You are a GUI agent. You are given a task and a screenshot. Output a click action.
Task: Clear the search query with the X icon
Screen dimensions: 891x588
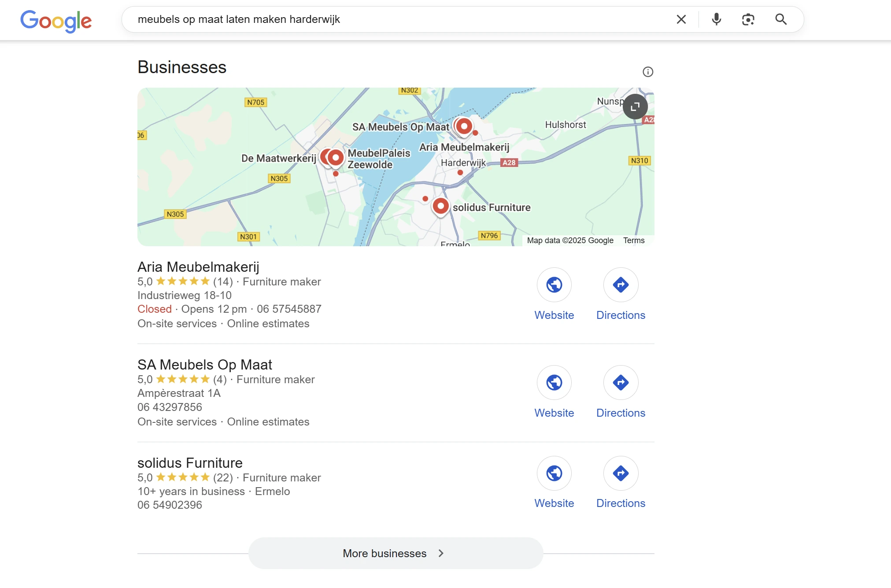tap(681, 19)
